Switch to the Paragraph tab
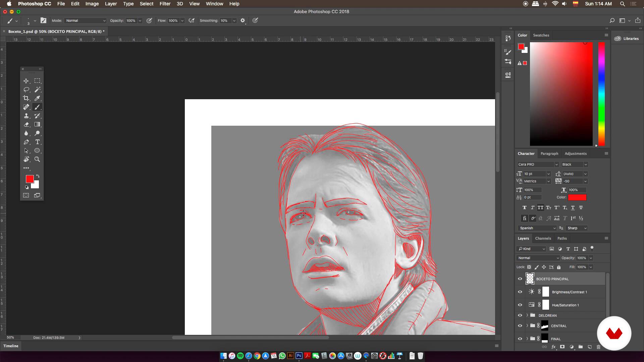Screen dimensions: 644x362 coord(549,154)
